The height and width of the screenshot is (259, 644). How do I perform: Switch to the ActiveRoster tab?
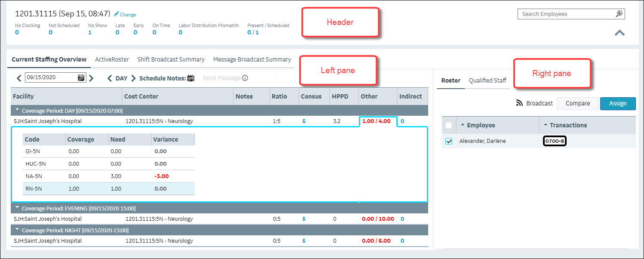click(112, 59)
